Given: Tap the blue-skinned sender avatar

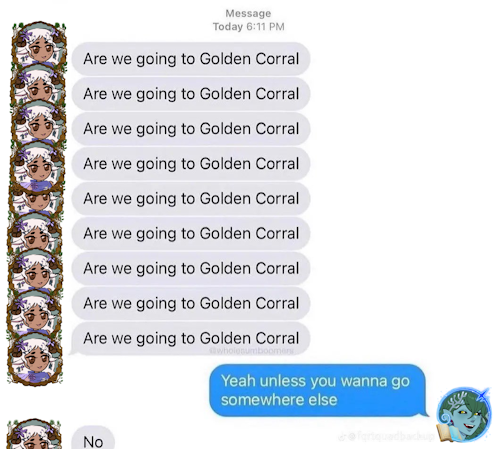Looking at the screenshot, I should [464, 414].
